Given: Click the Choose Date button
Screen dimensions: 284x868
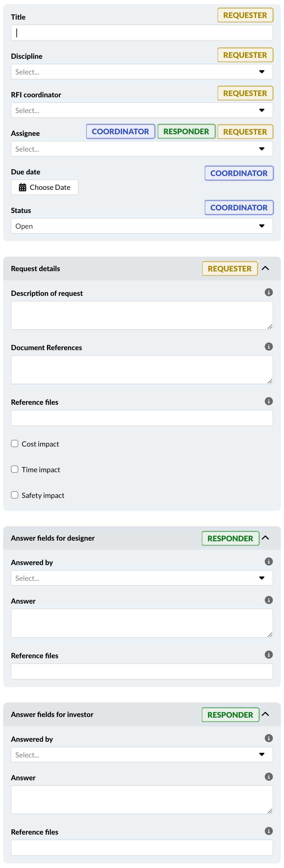Looking at the screenshot, I should point(44,187).
